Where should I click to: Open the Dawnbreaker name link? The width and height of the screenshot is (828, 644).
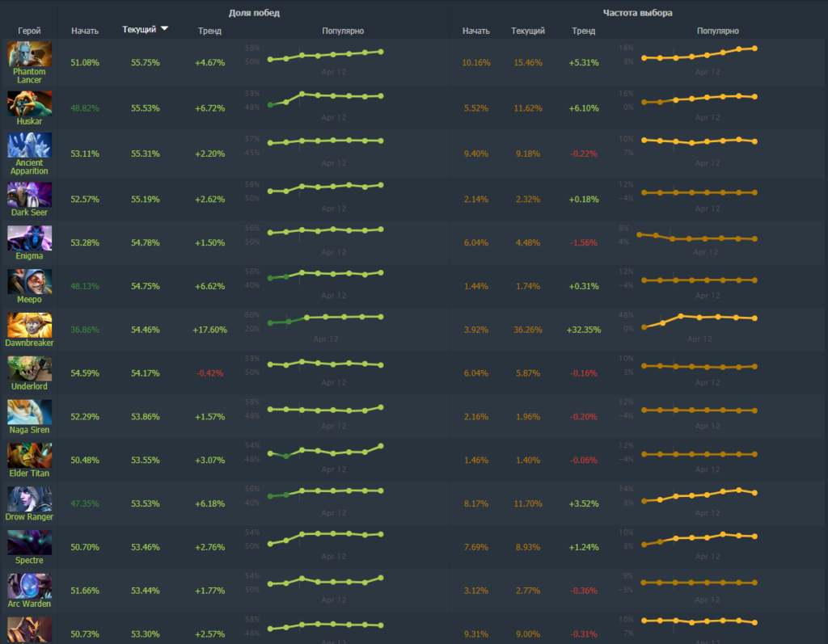(x=29, y=343)
